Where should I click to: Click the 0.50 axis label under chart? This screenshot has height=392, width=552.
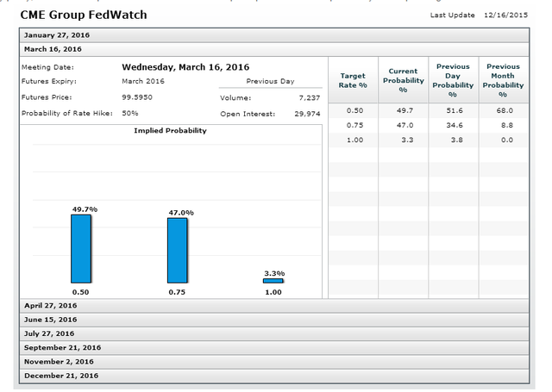[x=80, y=292]
